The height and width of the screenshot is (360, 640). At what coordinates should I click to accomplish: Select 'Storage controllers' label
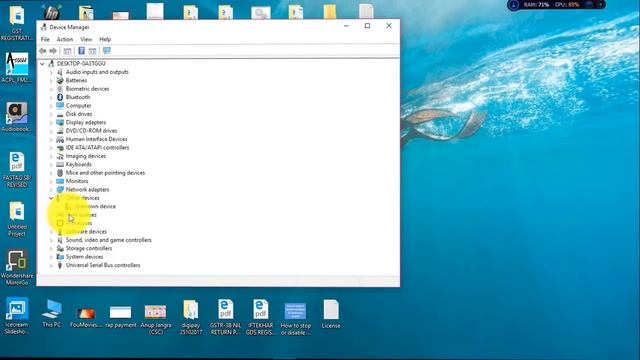89,248
